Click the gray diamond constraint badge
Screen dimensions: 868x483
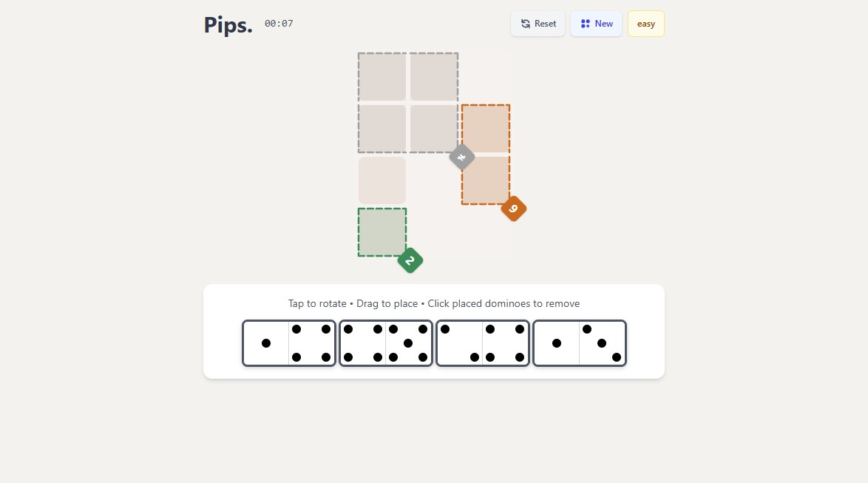tap(461, 157)
